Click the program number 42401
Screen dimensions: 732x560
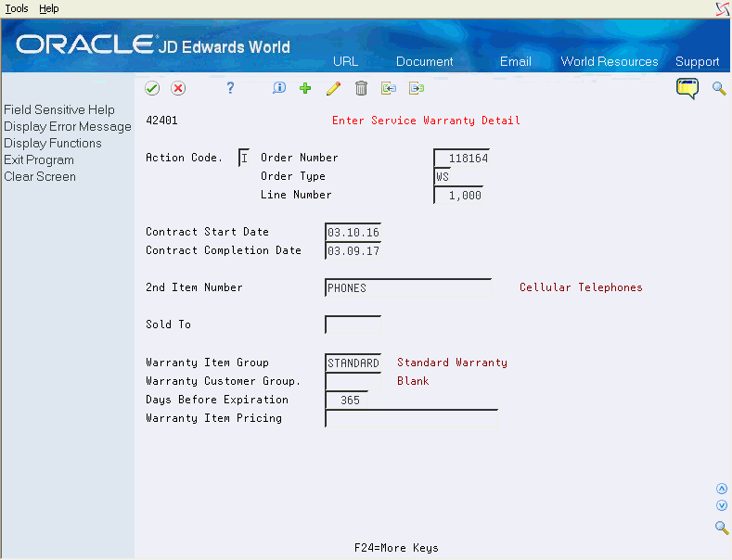161,121
